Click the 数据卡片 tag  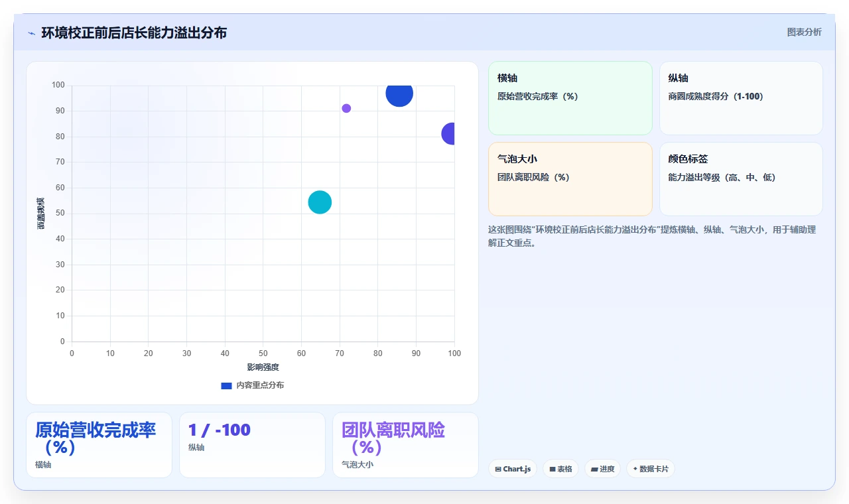[651, 469]
